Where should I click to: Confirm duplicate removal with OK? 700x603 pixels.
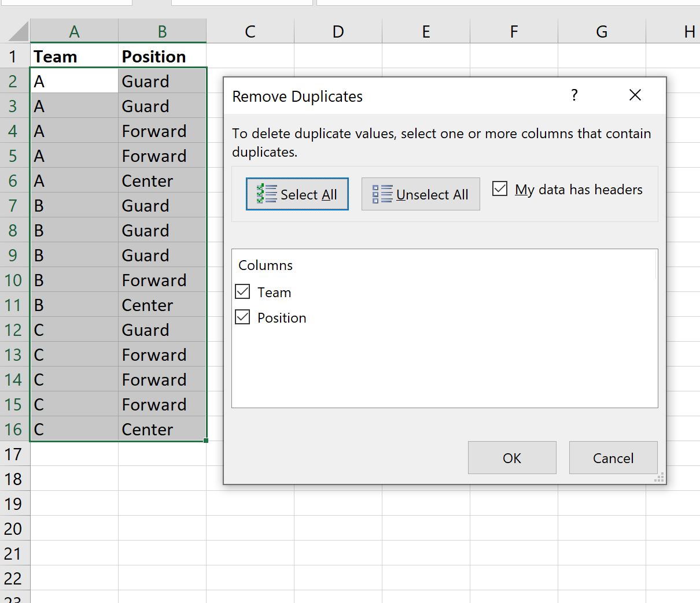point(511,457)
